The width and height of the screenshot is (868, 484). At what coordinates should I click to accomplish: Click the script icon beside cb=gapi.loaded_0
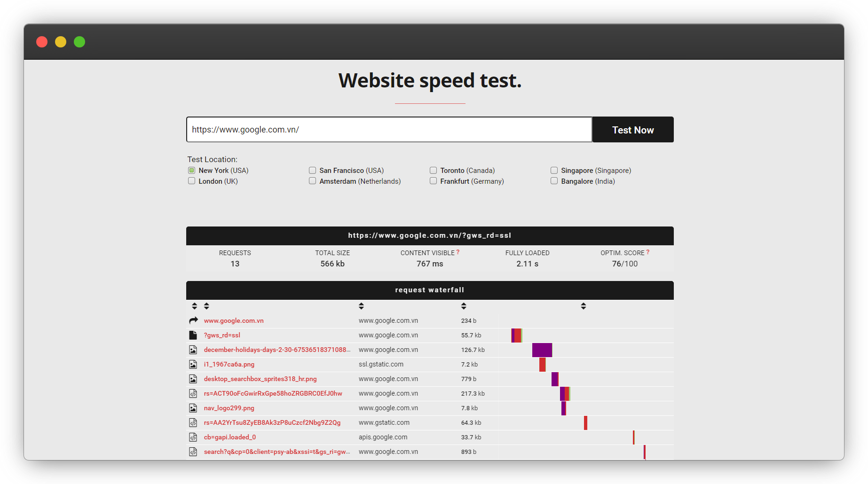pyautogui.click(x=193, y=437)
